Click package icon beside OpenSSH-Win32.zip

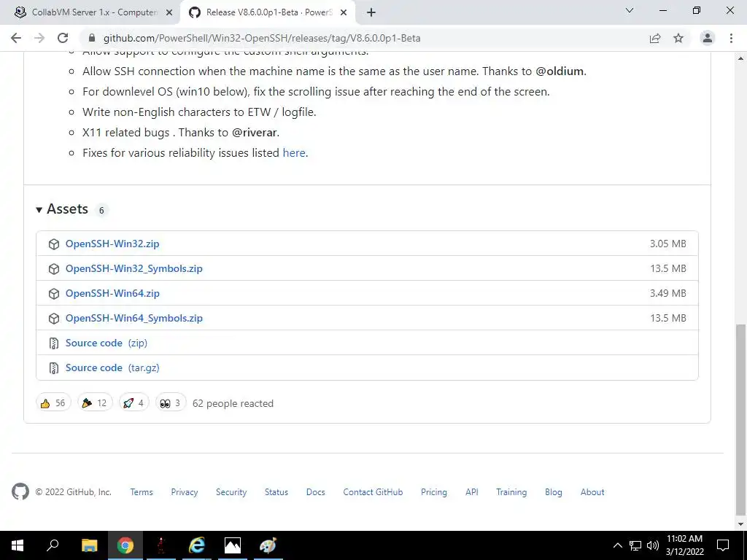54,244
